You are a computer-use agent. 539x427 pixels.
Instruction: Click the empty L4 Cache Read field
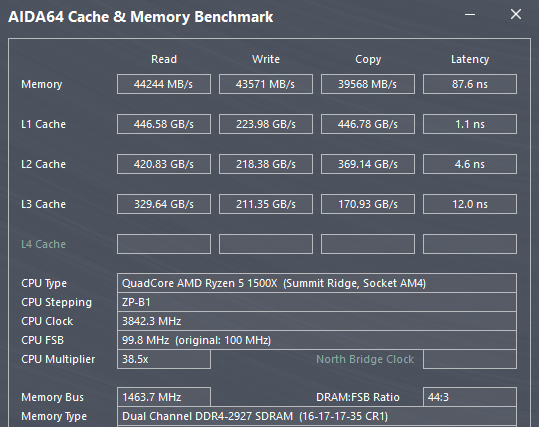(164, 244)
